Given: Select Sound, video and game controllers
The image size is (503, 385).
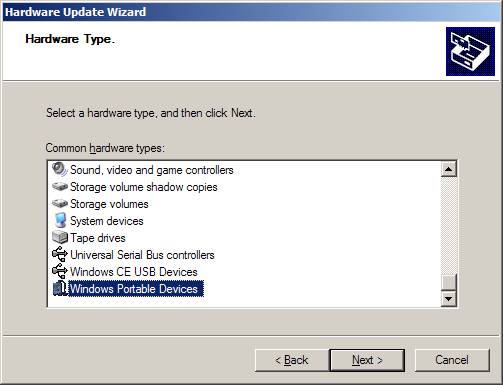Looking at the screenshot, I should [x=152, y=170].
